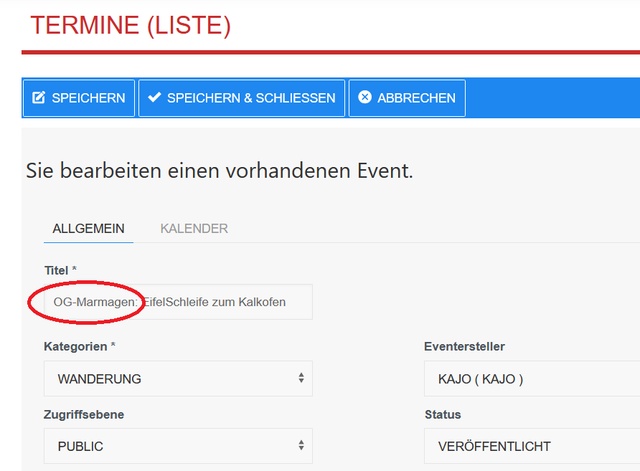Save the event with Speichern
Image resolution: width=640 pixels, height=471 pixels.
(x=79, y=98)
